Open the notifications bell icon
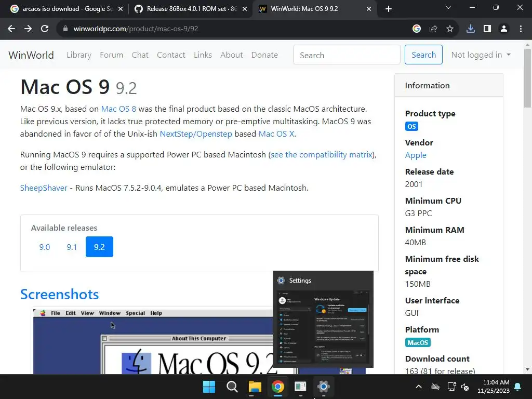This screenshot has height=399, width=532. point(518,387)
